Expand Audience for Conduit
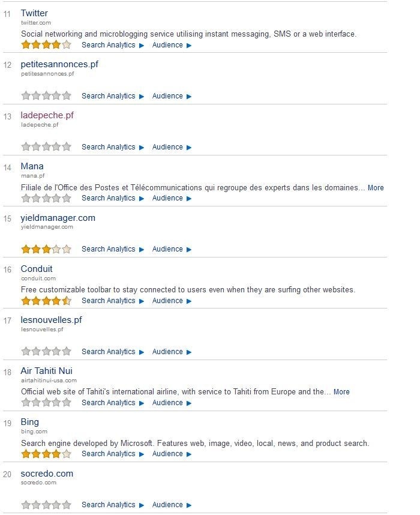The height and width of the screenshot is (515, 420). pos(171,301)
